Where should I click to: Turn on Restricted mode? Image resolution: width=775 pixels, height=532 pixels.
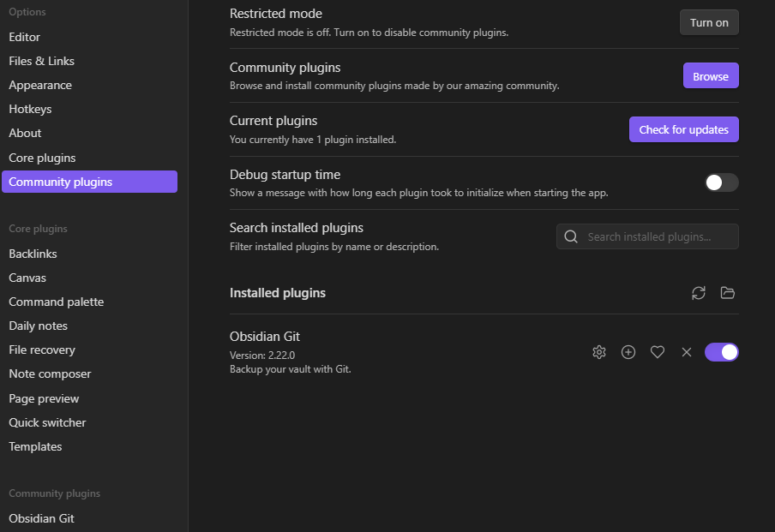pyautogui.click(x=709, y=23)
